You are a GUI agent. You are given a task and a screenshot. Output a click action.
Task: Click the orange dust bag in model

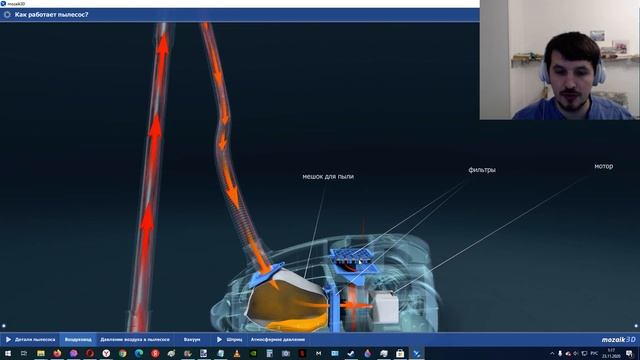click(288, 304)
